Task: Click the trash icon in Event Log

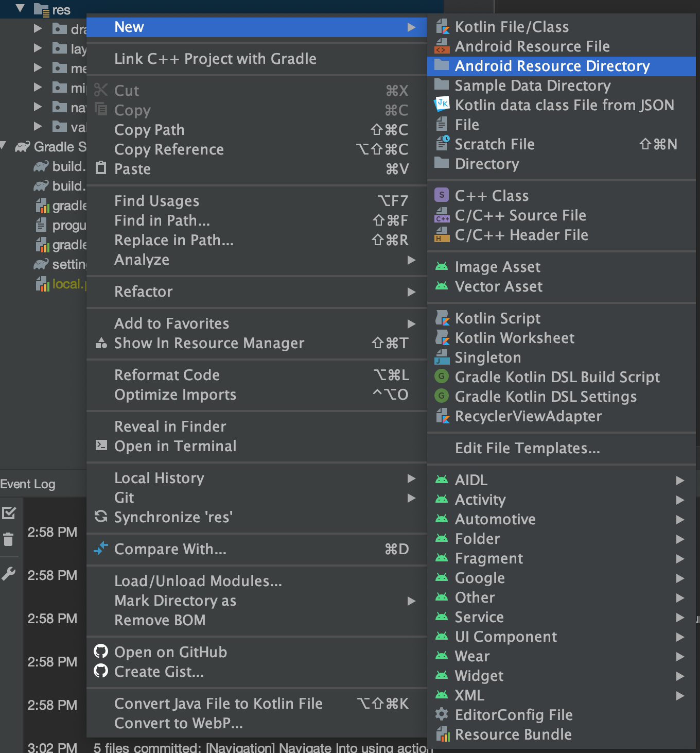Action: point(9,539)
